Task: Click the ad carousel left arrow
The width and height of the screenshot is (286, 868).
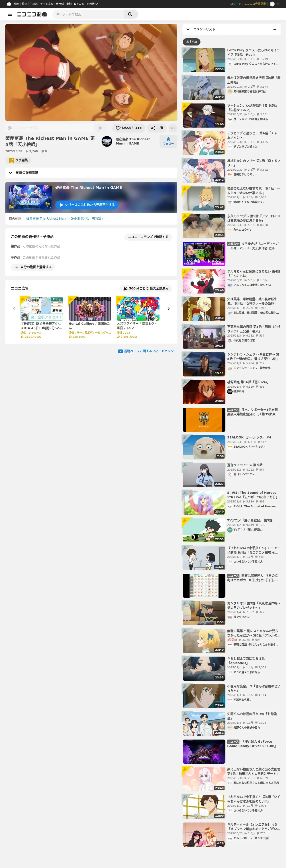Action: (14, 309)
